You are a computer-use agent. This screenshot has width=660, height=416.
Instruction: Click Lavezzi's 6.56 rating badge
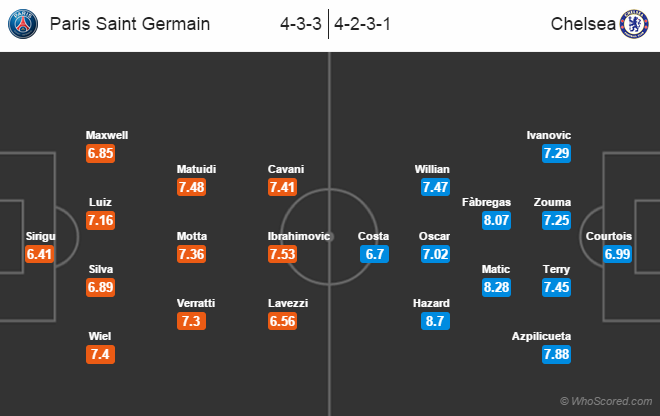283,321
